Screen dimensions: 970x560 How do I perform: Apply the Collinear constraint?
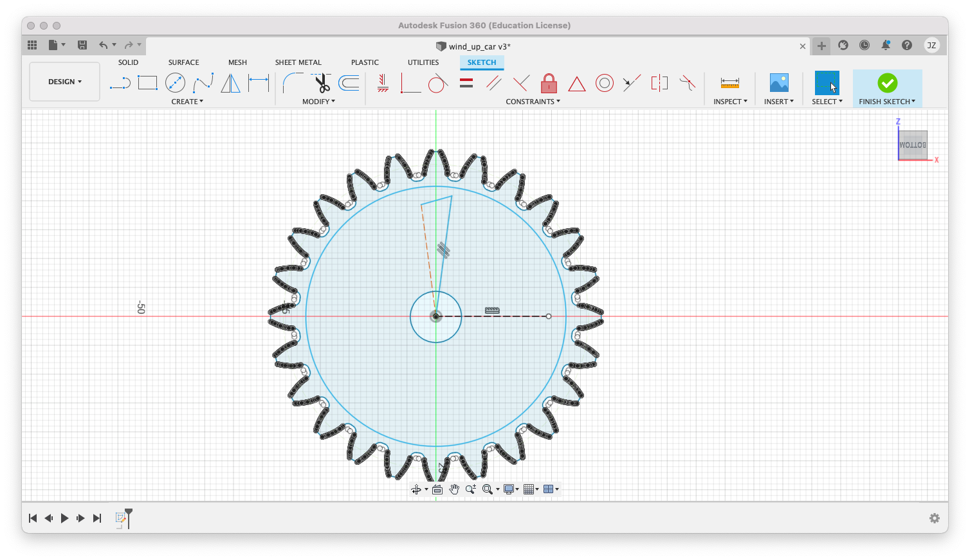(632, 83)
